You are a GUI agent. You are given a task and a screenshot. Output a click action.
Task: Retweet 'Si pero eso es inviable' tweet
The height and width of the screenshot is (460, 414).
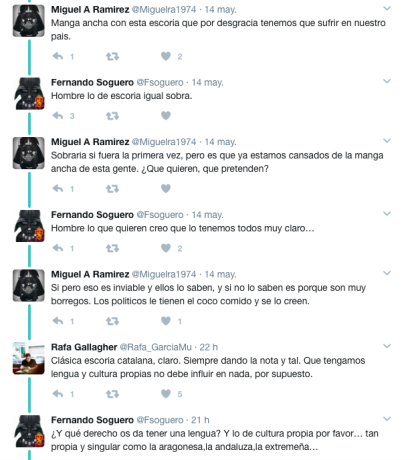[112, 321]
